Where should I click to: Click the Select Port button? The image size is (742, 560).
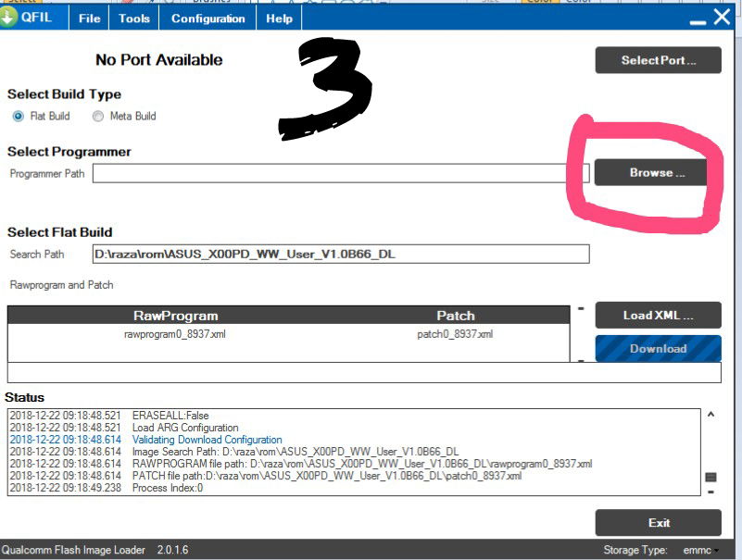(x=659, y=60)
